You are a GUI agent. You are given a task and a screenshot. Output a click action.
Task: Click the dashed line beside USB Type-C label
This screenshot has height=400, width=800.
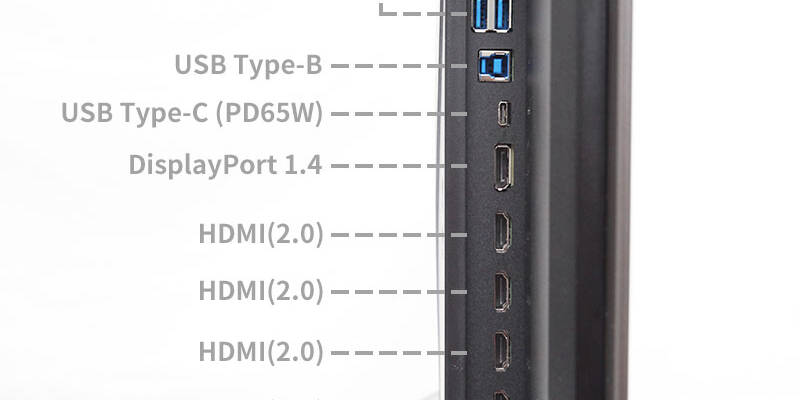[x=399, y=114]
